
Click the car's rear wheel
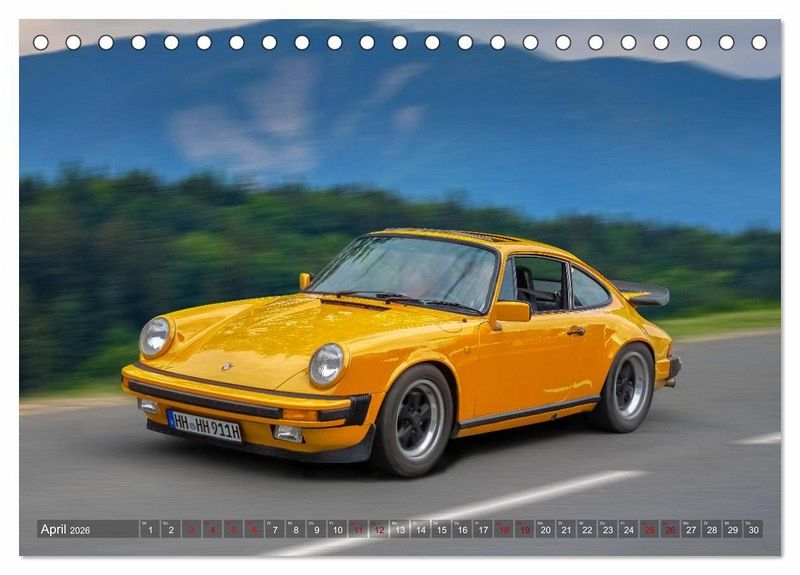click(x=626, y=387)
